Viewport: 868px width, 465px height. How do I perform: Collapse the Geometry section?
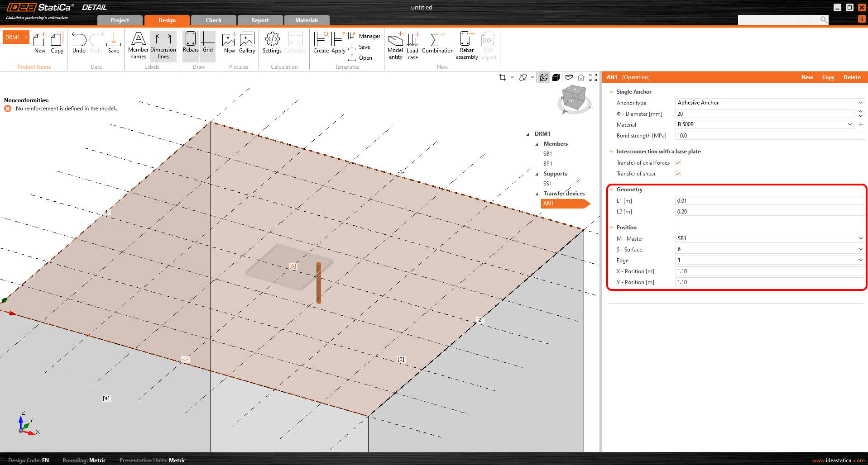point(612,190)
